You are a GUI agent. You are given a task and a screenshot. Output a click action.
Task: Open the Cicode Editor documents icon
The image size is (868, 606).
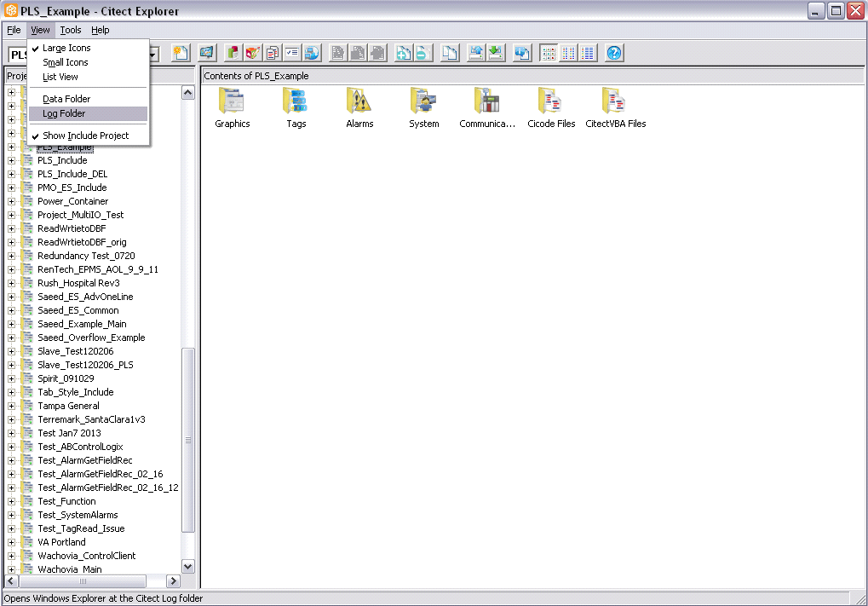click(x=273, y=53)
